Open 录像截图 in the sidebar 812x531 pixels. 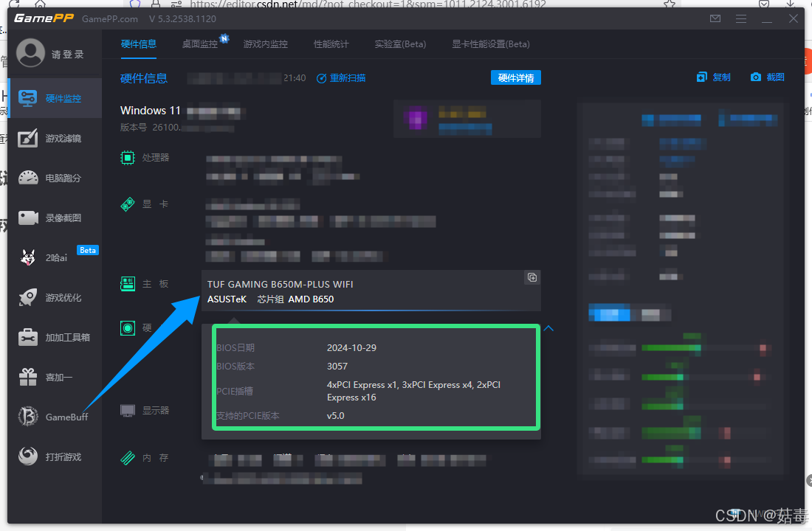(x=55, y=218)
